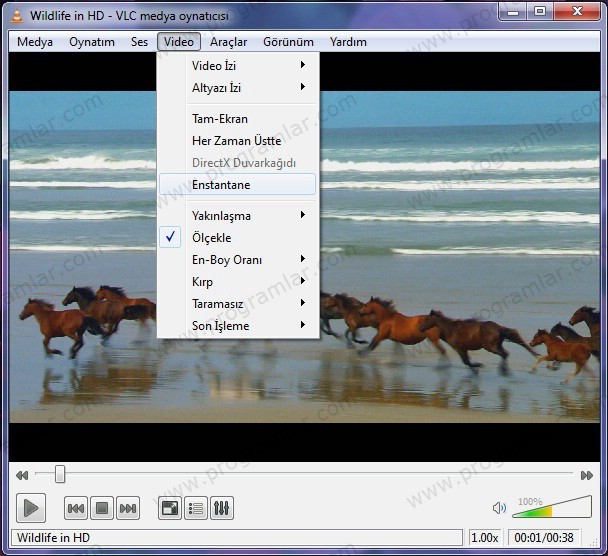Open the Araçlar menu
Image resolution: width=608 pixels, height=556 pixels.
[x=228, y=42]
